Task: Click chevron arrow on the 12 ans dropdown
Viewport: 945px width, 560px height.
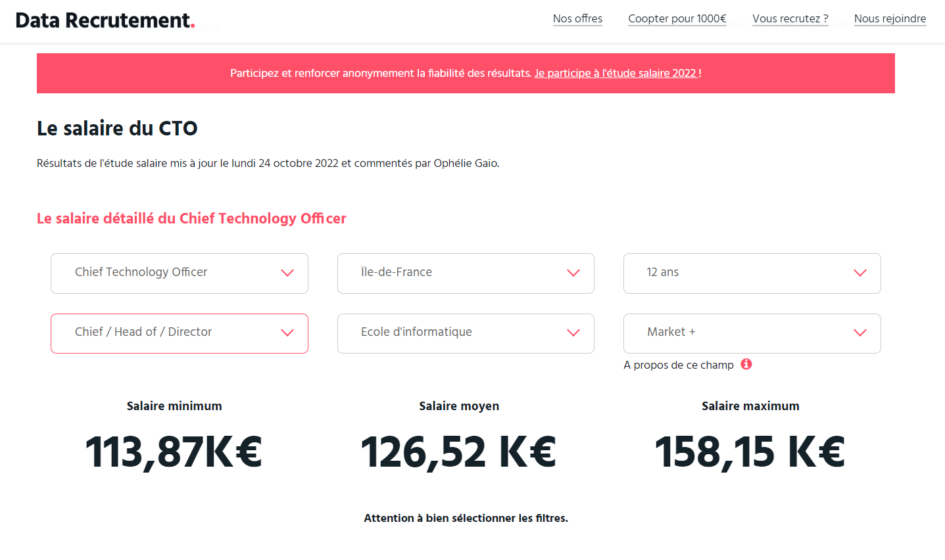Action: click(x=860, y=273)
